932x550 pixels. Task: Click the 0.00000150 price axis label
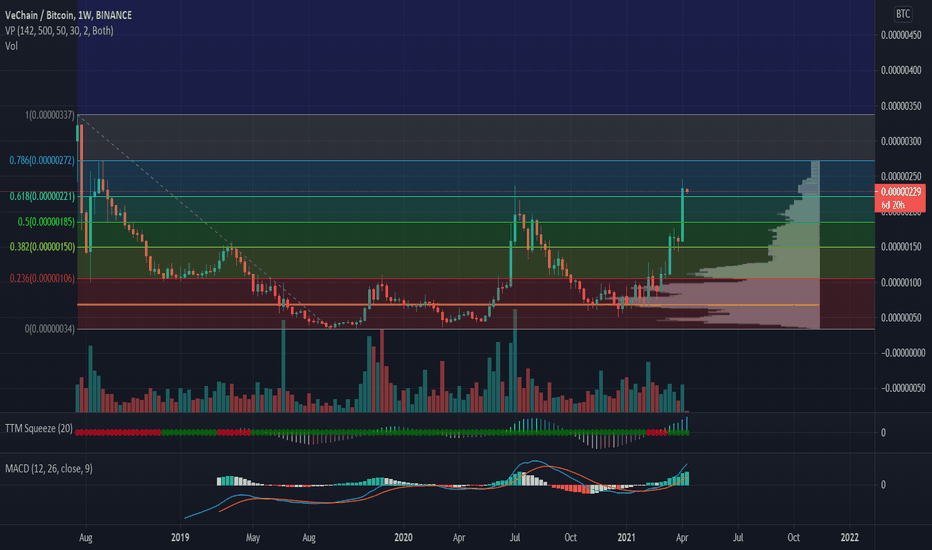click(x=901, y=247)
